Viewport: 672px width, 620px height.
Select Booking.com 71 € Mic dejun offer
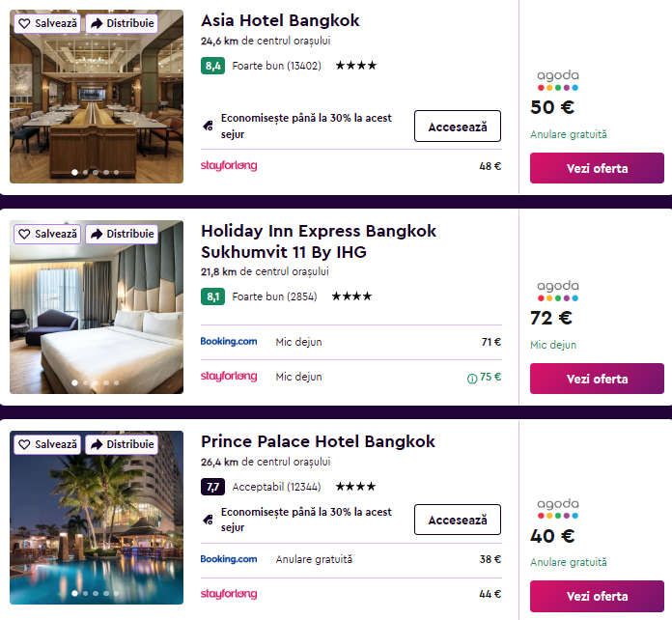[351, 342]
